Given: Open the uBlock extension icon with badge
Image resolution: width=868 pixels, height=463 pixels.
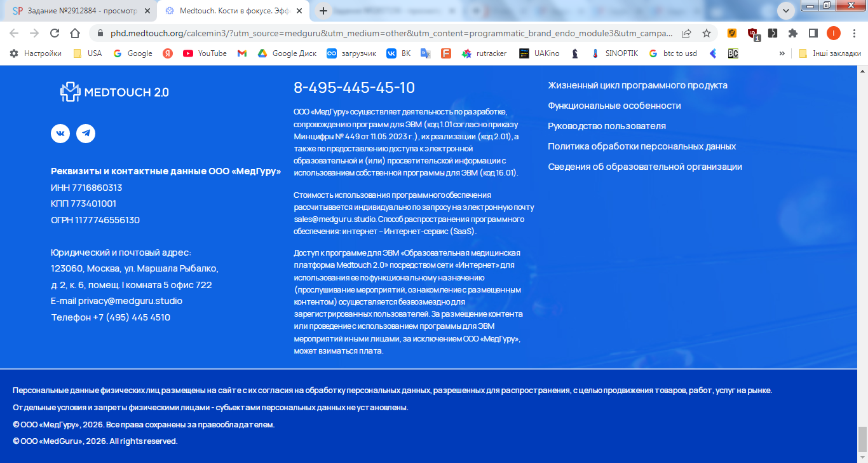Looking at the screenshot, I should 753,34.
